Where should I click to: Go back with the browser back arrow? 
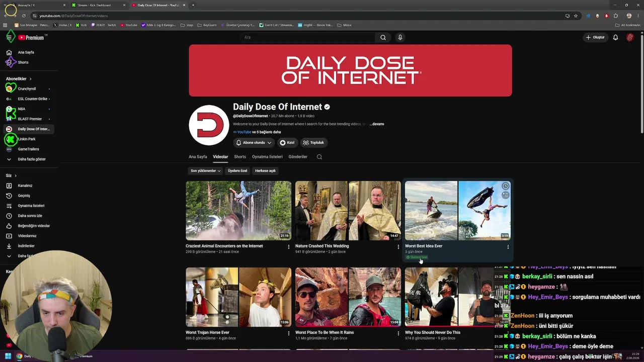point(6,16)
